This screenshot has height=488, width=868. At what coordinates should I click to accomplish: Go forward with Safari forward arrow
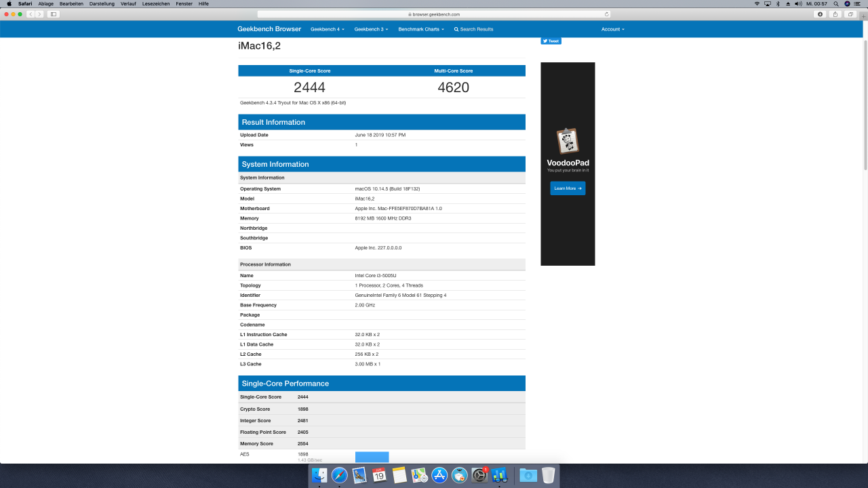click(39, 14)
